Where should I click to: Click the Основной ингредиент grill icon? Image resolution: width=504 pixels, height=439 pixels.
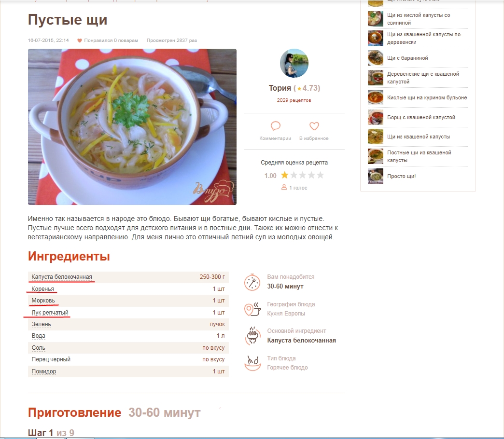(x=252, y=336)
